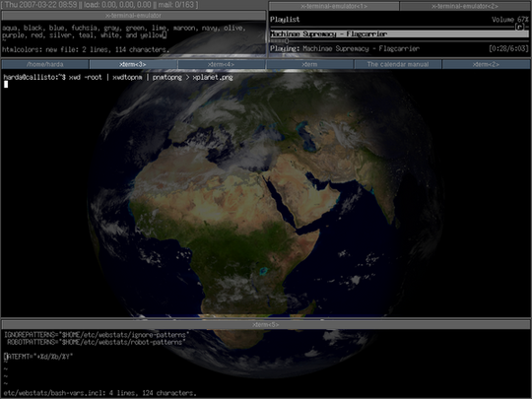This screenshot has width=532, height=399.
Task: Activate the x-terminal-emulator<1> tab
Action: tap(334, 6)
